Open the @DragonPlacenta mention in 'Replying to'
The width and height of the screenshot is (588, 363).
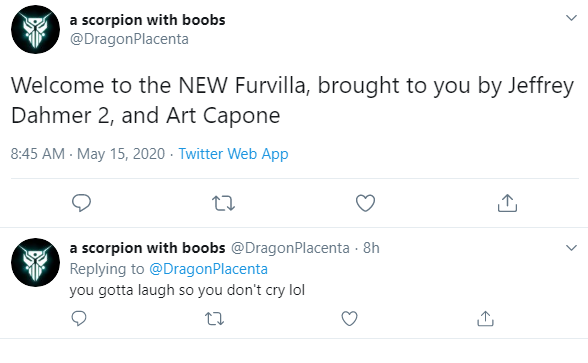point(208,269)
